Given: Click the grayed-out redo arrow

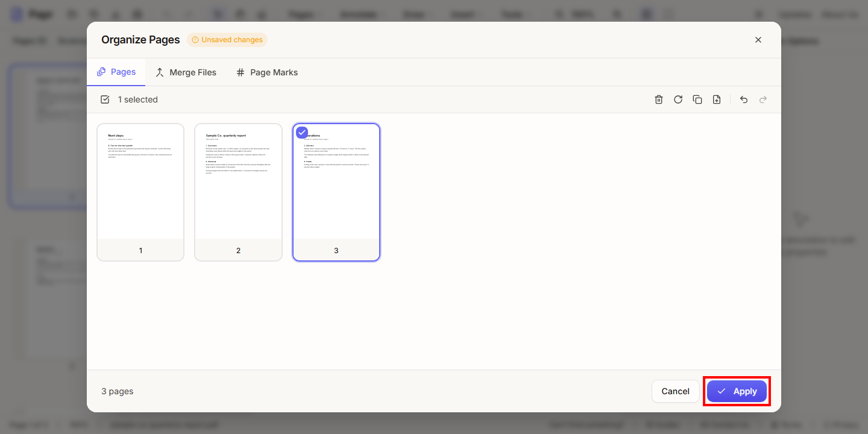Looking at the screenshot, I should [x=763, y=99].
